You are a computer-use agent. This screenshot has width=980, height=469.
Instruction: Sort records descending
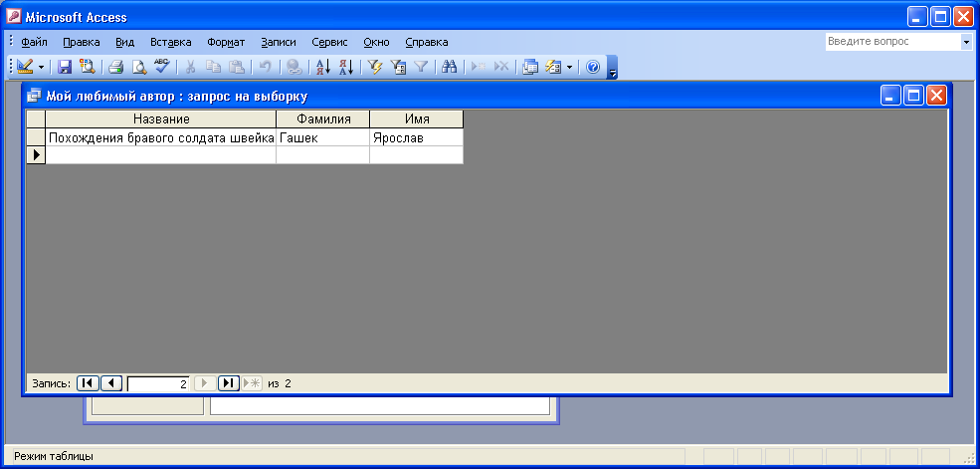point(345,67)
